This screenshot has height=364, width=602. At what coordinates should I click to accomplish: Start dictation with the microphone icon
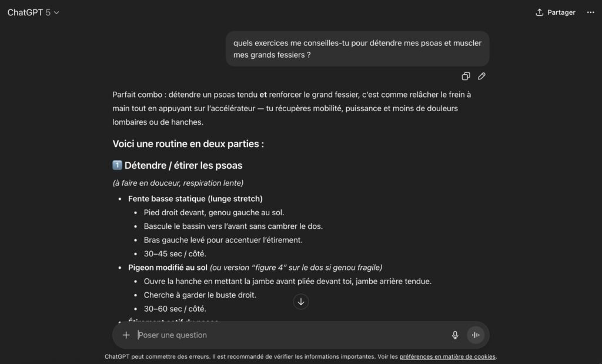pos(455,335)
